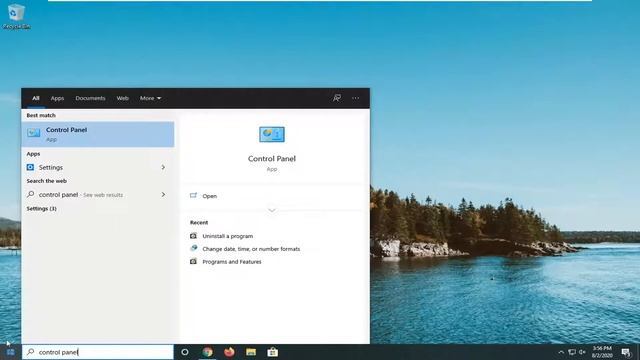Click the large Control Panel preview icon
Viewport: 640px width, 360px height.
tap(272, 134)
